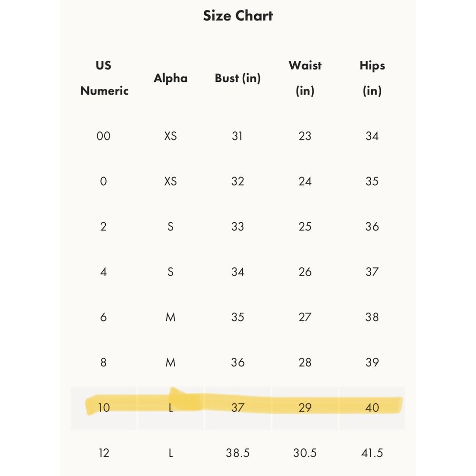476x476 pixels.
Task: Select US numeric size 6
Action: pyautogui.click(x=103, y=317)
